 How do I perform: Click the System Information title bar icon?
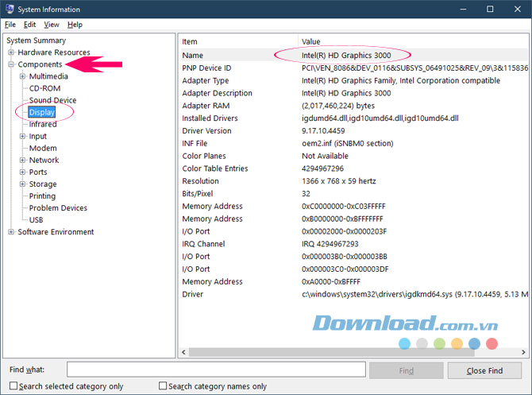[10, 10]
